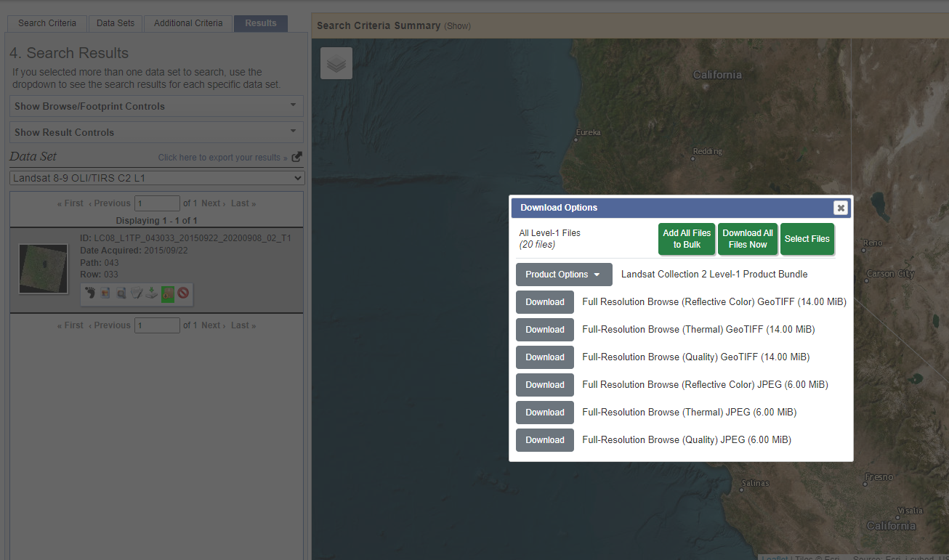Click the top pagination Next link
The width and height of the screenshot is (949, 560).
coord(213,203)
